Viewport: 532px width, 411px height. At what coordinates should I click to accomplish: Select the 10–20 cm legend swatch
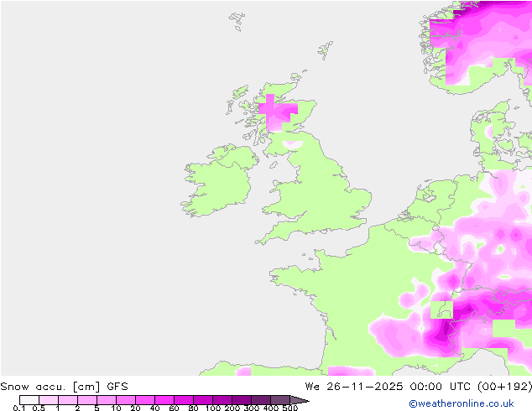point(126,400)
